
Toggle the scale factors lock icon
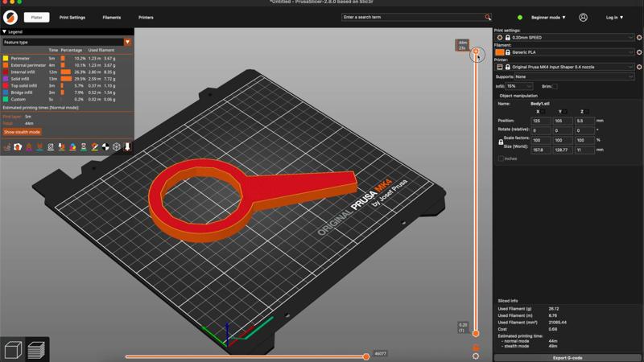tap(501, 141)
